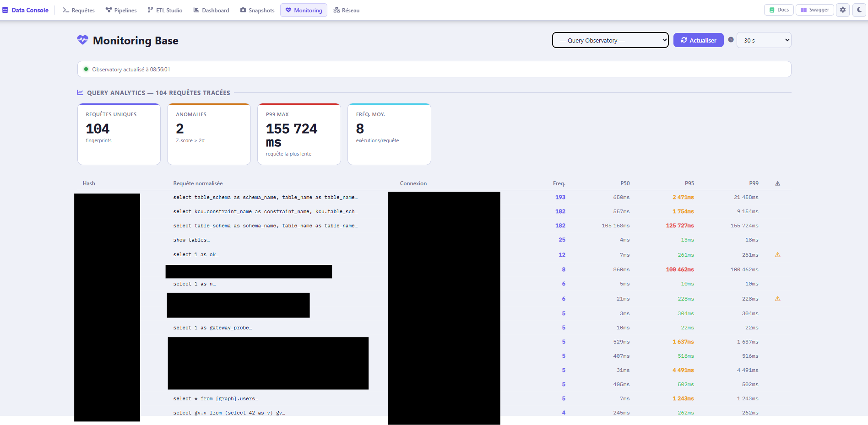Image resolution: width=868 pixels, height=425 pixels.
Task: Click the Anomalies stat card
Action: click(x=209, y=134)
